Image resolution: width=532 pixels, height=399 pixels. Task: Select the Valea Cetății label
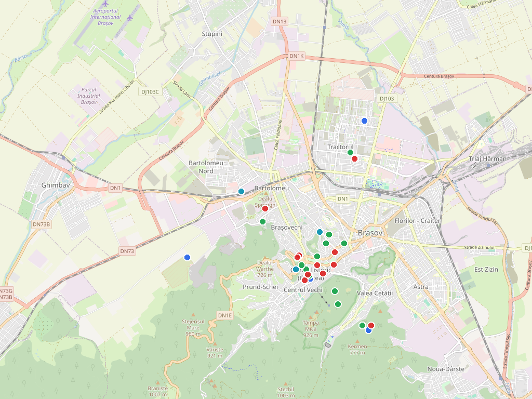pos(375,293)
